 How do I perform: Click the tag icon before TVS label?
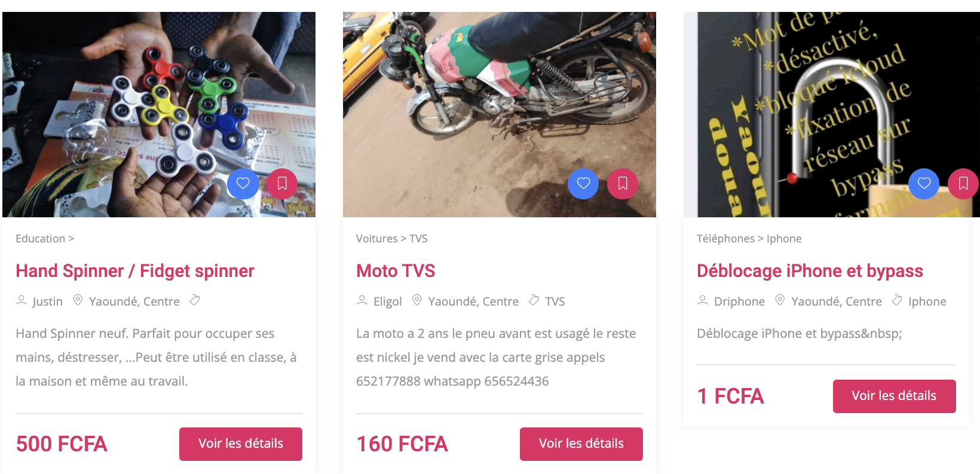[534, 300]
